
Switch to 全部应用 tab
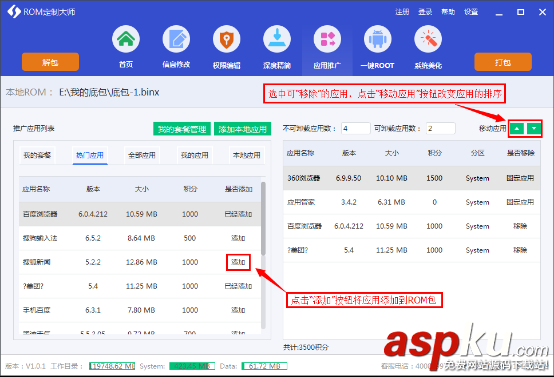pyautogui.click(x=142, y=155)
